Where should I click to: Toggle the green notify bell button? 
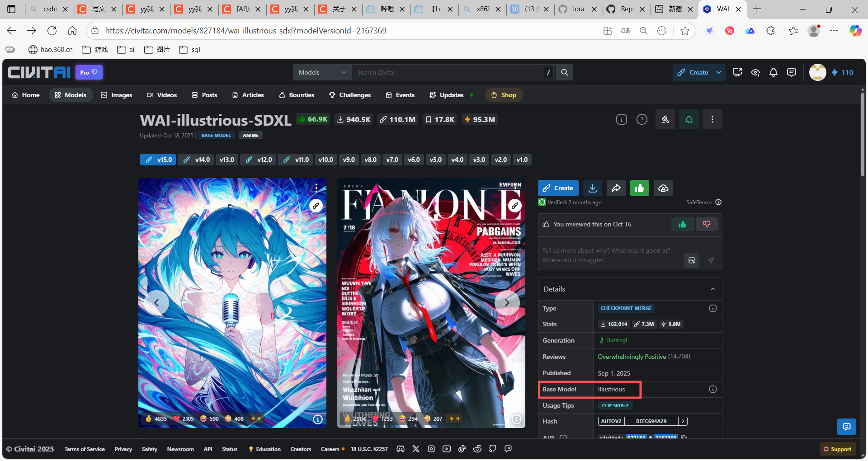(689, 119)
